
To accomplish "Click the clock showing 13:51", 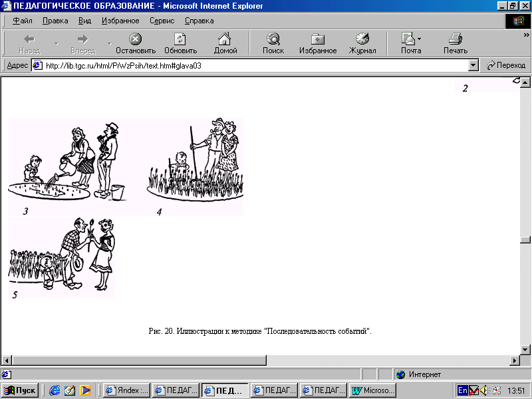I will 516,390.
